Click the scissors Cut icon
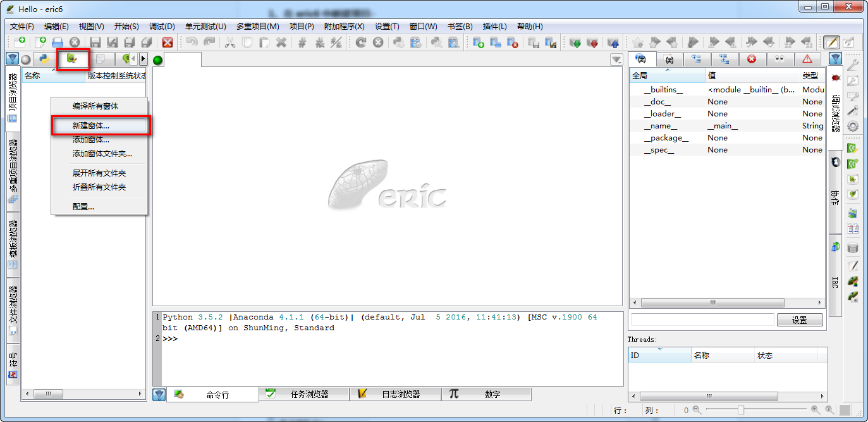 coord(231,42)
